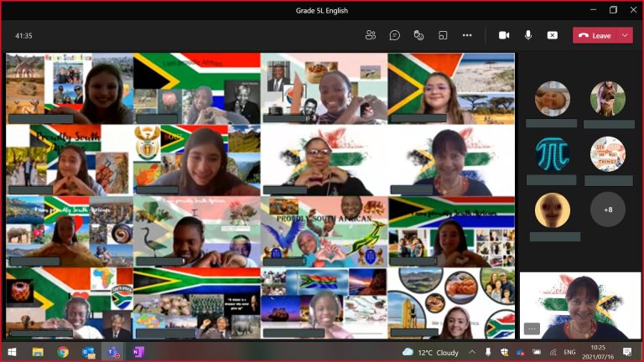Mute or unmute the microphone
This screenshot has height=362, width=644.
[x=528, y=35]
